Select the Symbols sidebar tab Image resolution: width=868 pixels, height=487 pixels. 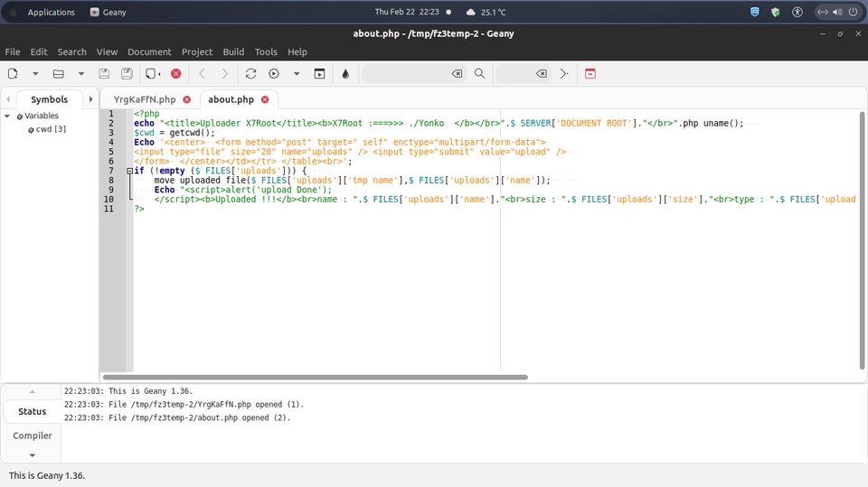tap(49, 99)
